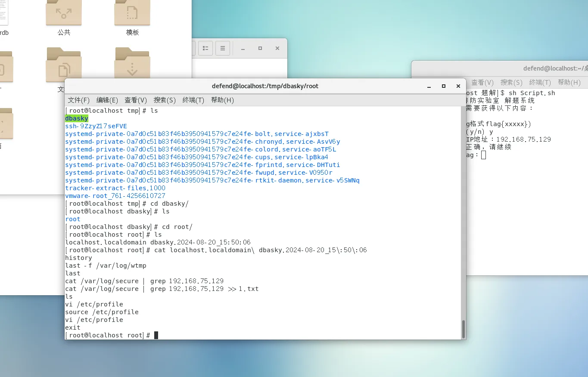Open the file manager hamburger menu
Screen dimensions: 588x377
[x=223, y=48]
